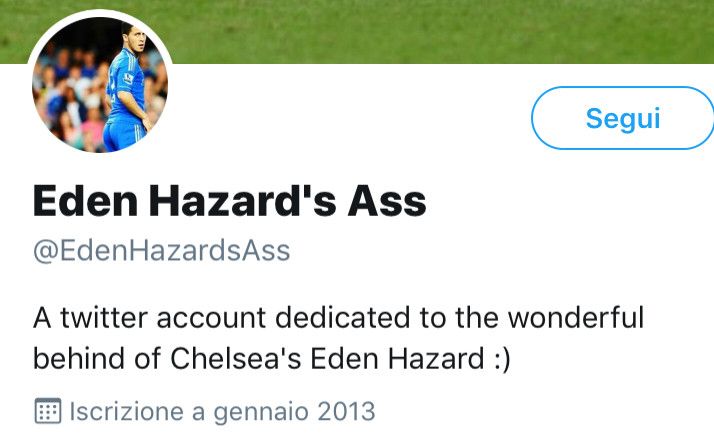Click the word "Iscrizione" in join date
Viewport: 714px width, 434px height.
(x=126, y=410)
